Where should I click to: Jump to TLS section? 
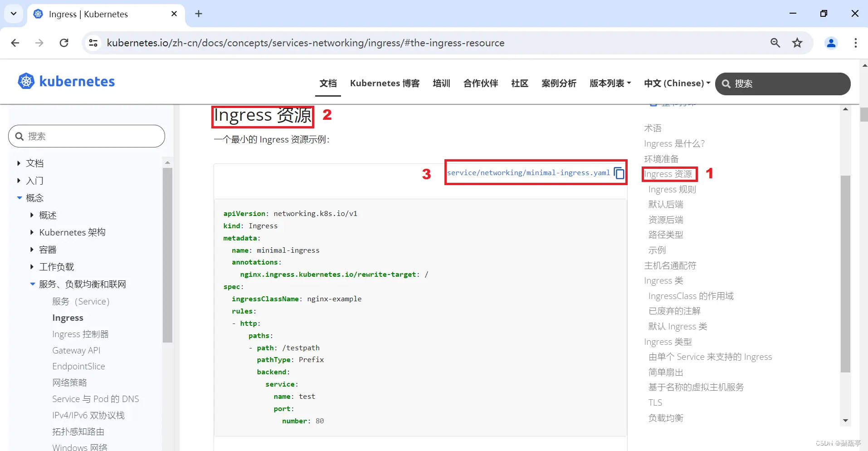655,402
